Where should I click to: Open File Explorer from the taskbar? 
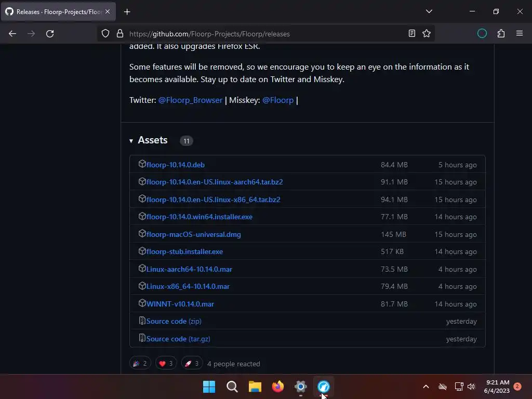point(255,387)
